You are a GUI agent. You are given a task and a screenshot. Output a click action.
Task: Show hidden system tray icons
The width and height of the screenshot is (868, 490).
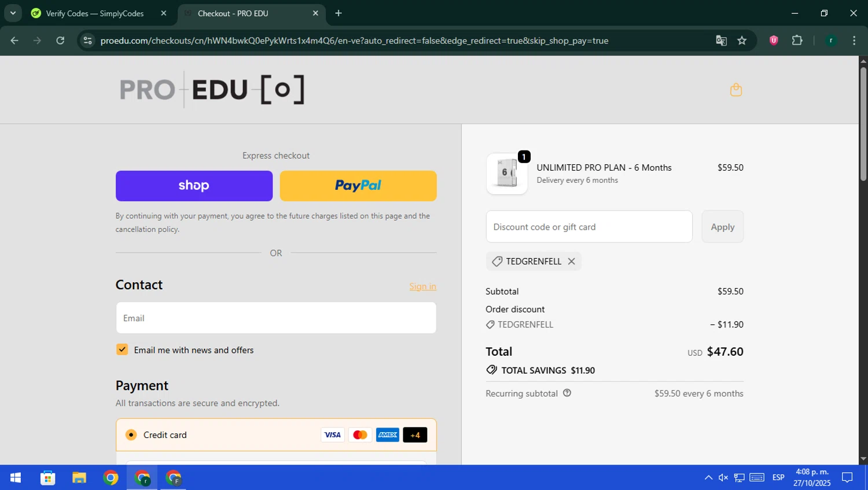point(708,477)
